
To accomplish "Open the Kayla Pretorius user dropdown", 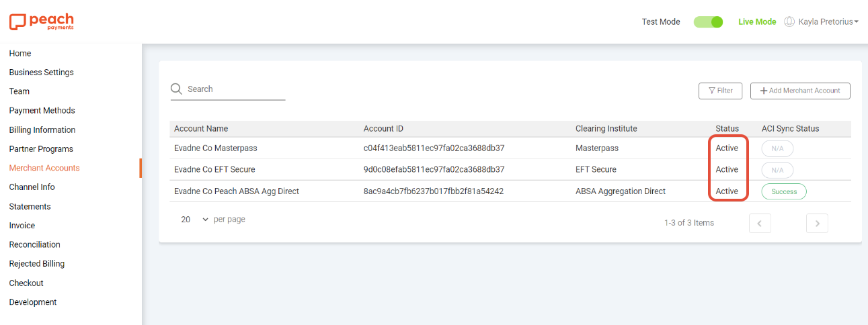I will pos(828,21).
